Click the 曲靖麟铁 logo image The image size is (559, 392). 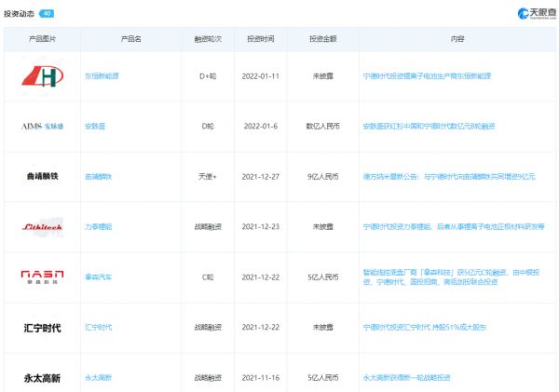point(42,176)
